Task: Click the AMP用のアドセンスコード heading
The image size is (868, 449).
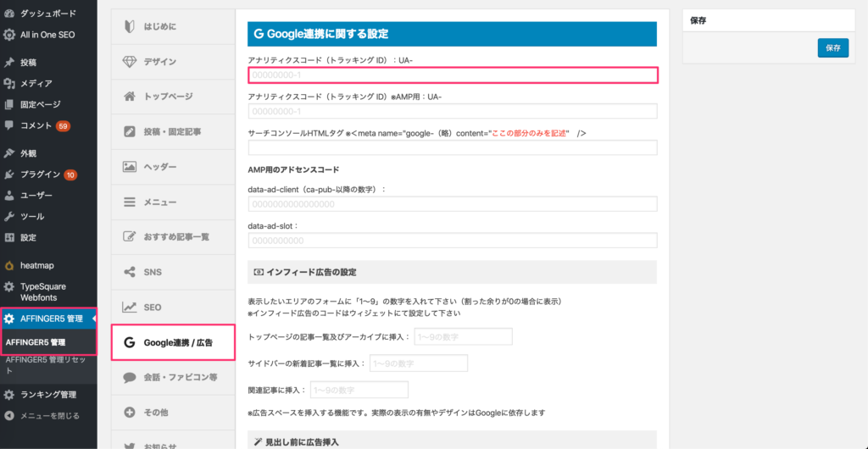Action: (x=293, y=169)
